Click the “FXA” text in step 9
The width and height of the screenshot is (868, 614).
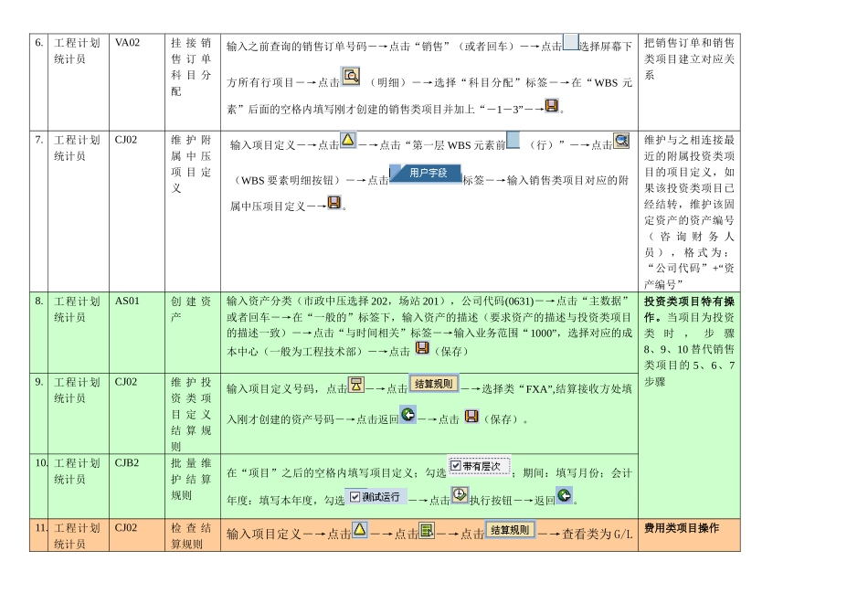click(535, 388)
